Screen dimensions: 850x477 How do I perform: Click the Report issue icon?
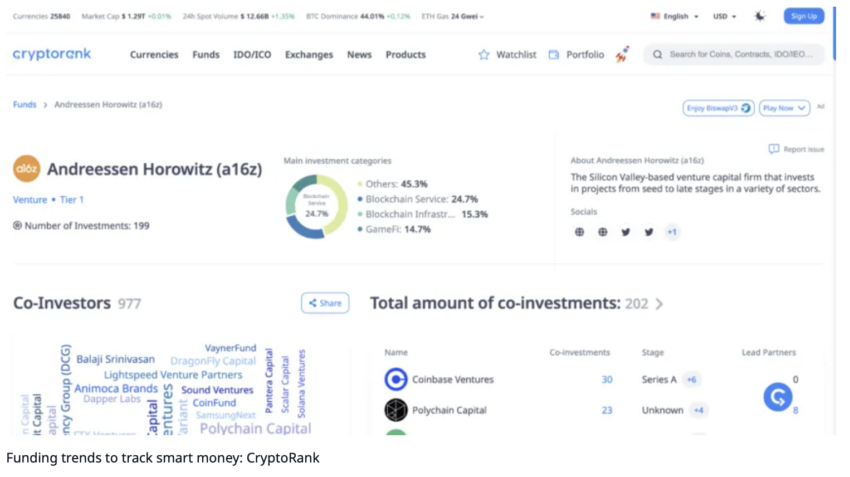point(774,149)
